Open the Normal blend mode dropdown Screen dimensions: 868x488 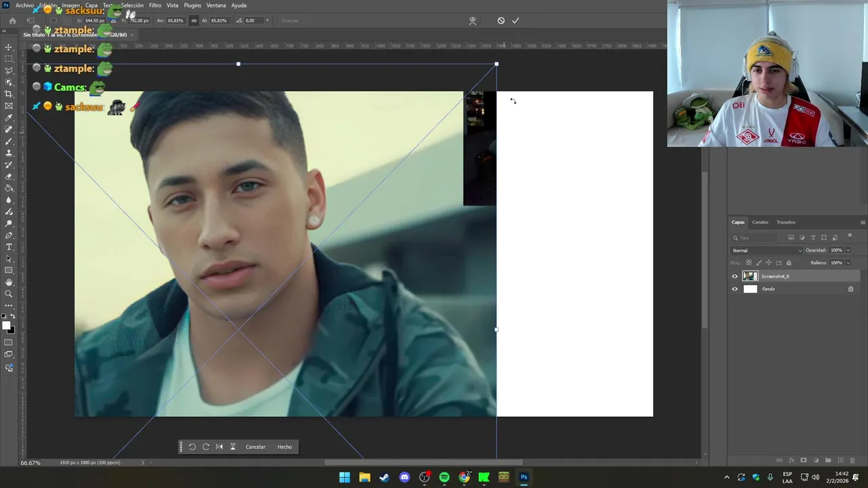tap(766, 251)
